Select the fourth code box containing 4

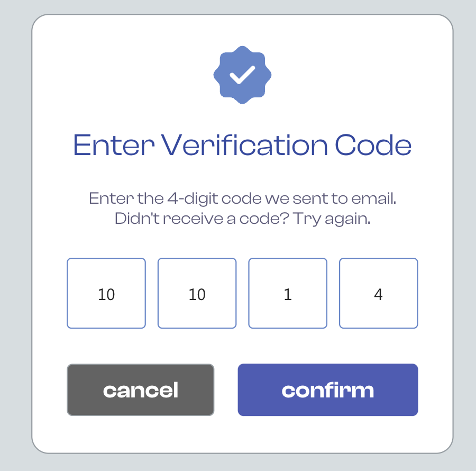coord(378,293)
